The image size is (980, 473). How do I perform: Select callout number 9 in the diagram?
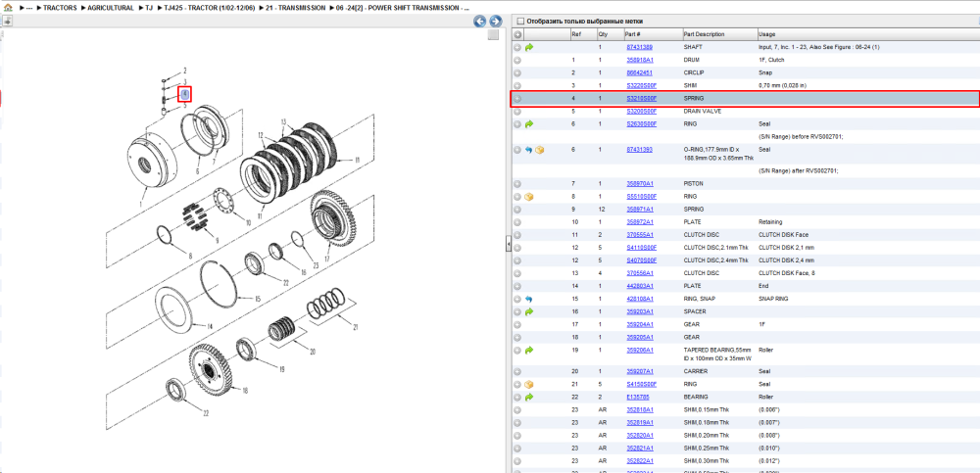[x=217, y=241]
